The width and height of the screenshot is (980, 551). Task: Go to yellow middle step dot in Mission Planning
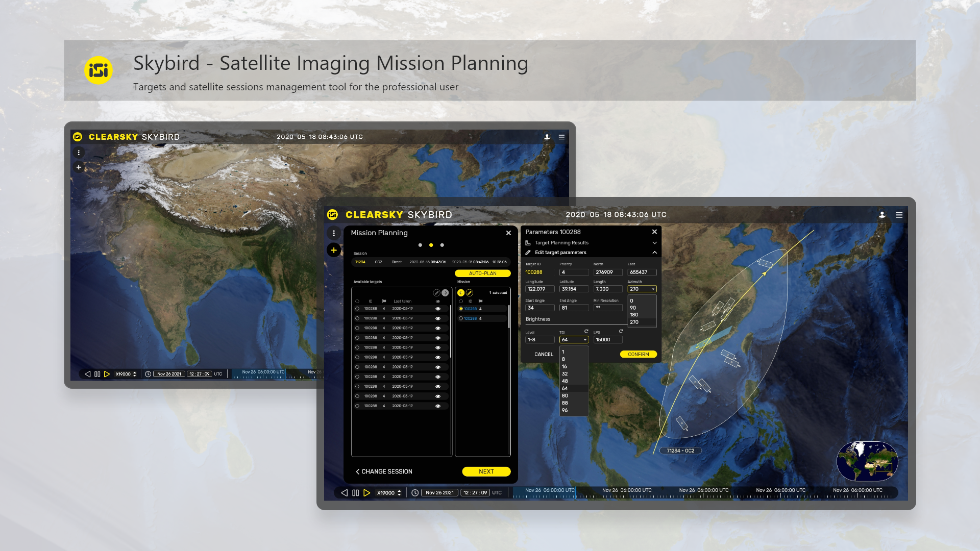point(431,245)
